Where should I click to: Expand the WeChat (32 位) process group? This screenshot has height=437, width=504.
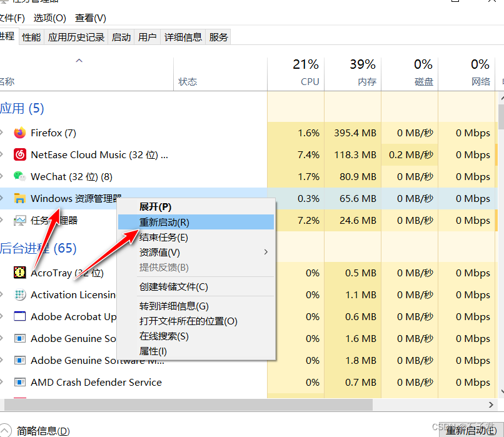(x=2, y=176)
